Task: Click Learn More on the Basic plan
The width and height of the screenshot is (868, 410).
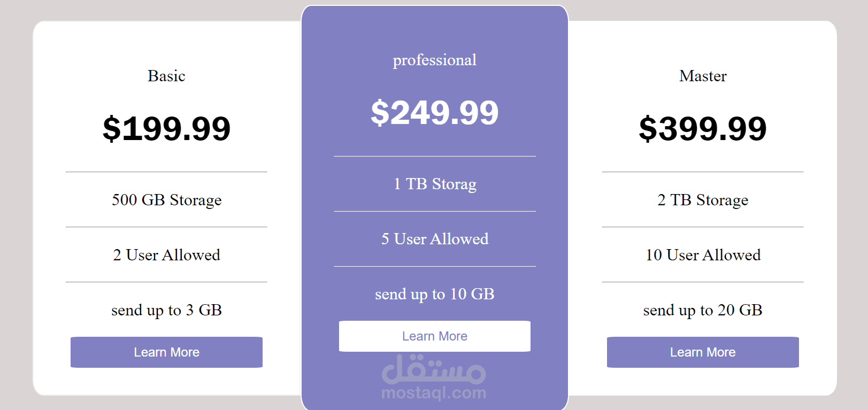Action: (x=166, y=352)
